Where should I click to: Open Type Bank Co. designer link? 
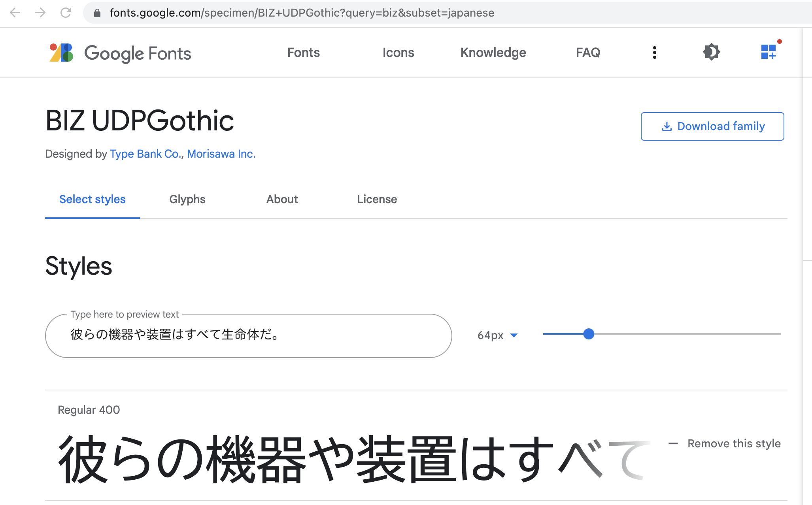pos(145,154)
